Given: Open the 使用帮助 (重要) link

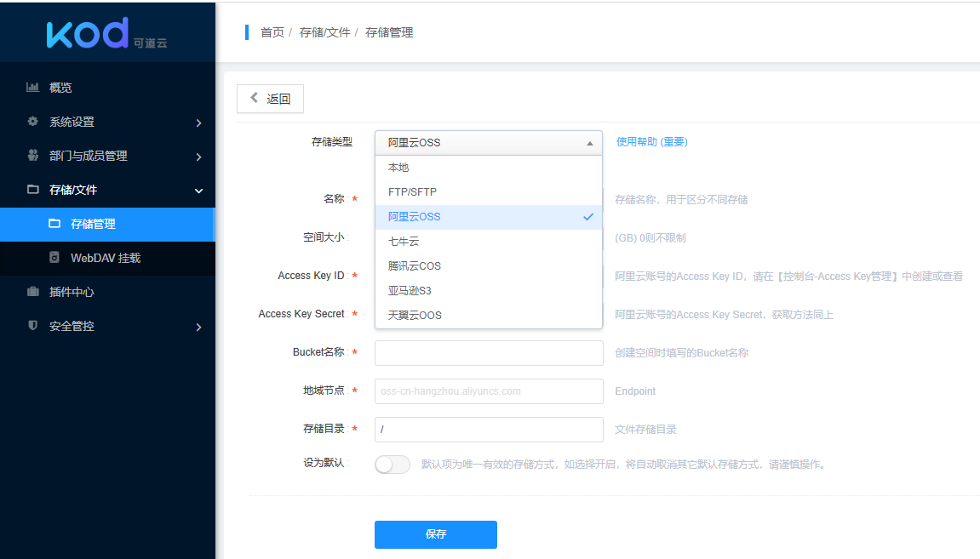Looking at the screenshot, I should click(x=652, y=142).
